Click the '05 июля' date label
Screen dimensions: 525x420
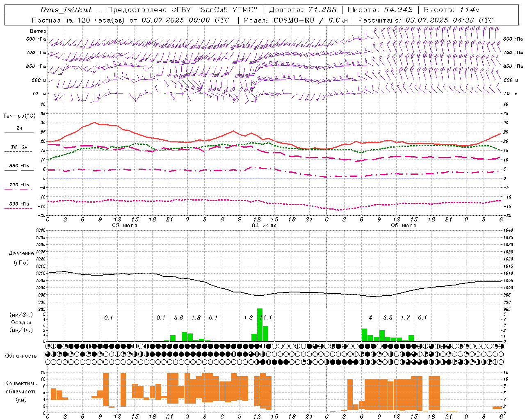(404, 226)
